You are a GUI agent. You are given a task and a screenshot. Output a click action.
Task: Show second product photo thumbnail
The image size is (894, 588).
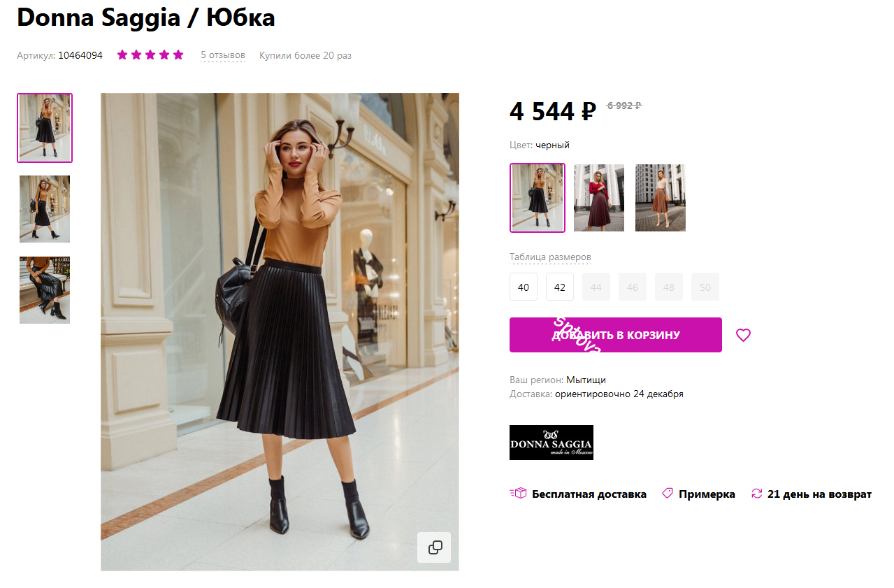[x=45, y=209]
